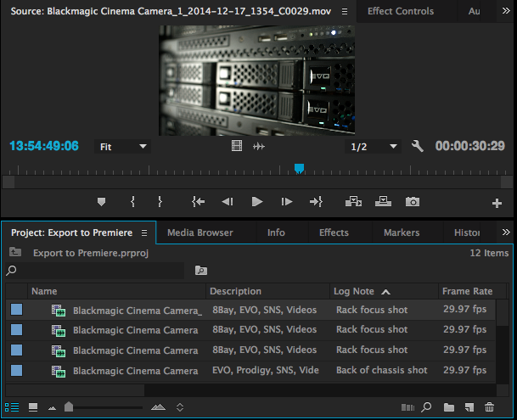The width and height of the screenshot is (517, 420).
Task: Sort by the Name column header
Action: pos(116,291)
